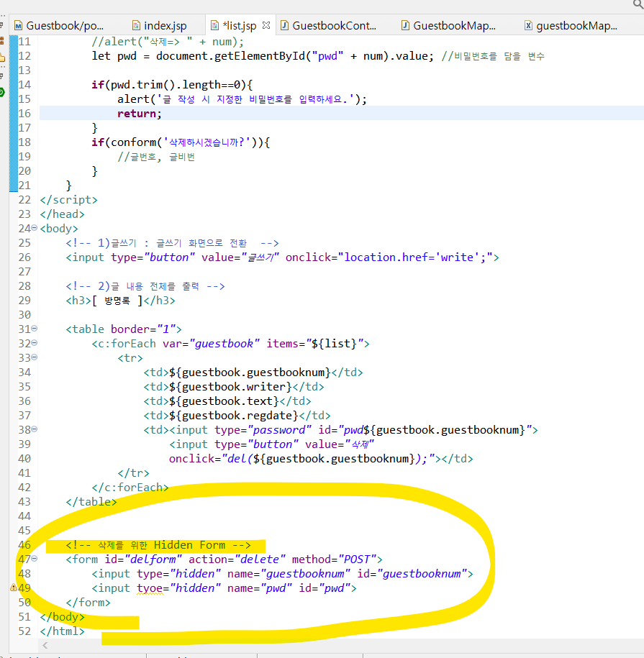
Task: Click the search magnifier icon at top right
Action: tap(638, 4)
